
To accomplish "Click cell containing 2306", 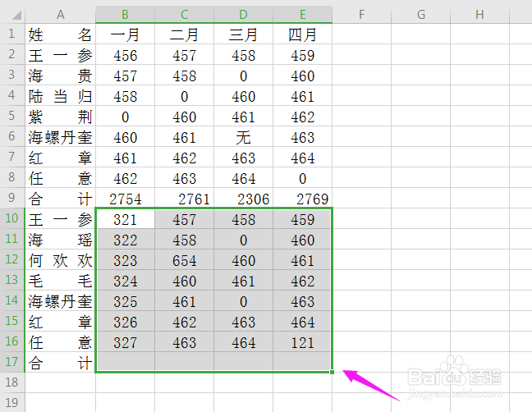I will click(243, 199).
